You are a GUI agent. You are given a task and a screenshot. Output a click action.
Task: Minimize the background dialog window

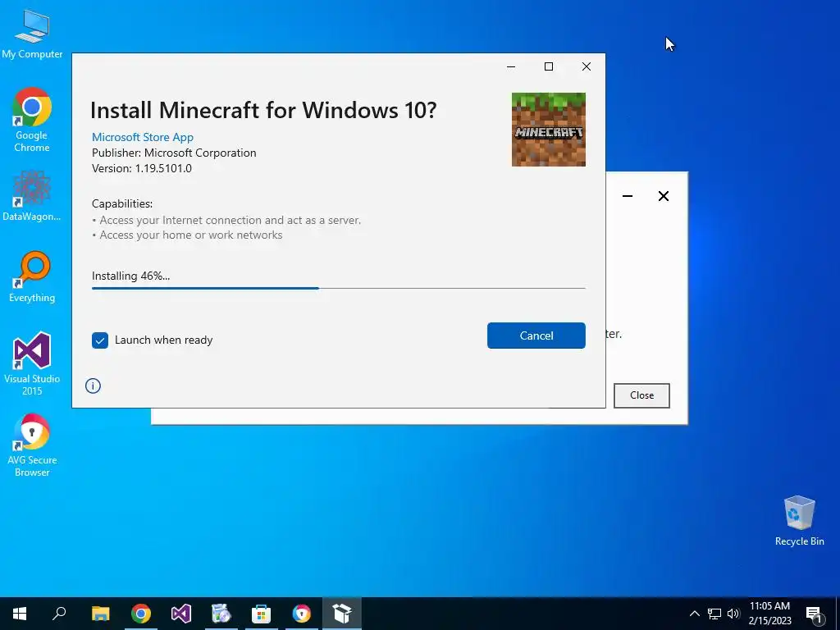[x=628, y=196]
